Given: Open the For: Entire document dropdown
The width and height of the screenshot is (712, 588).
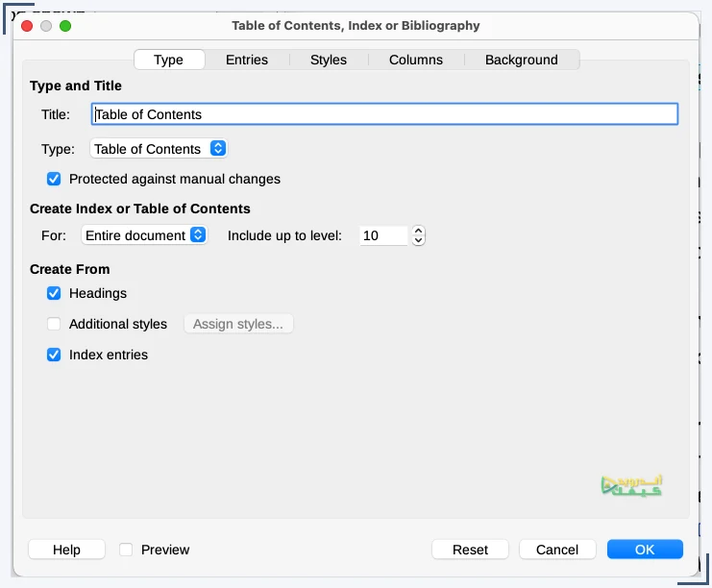Looking at the screenshot, I should [x=144, y=235].
